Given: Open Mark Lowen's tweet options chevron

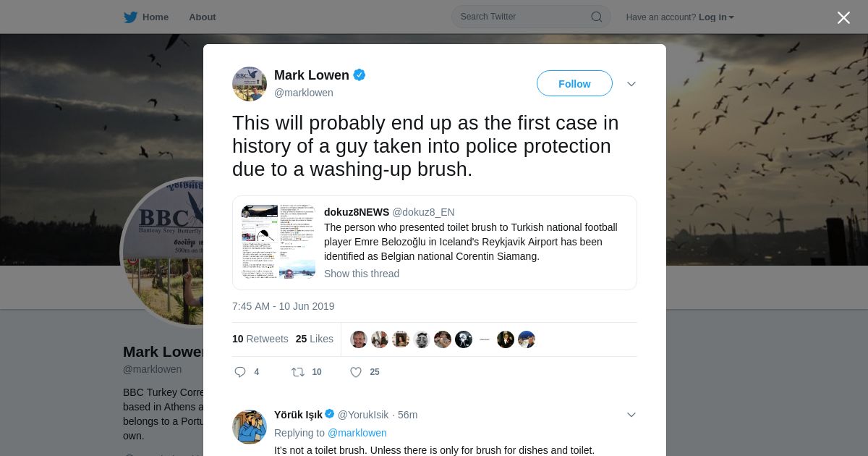Looking at the screenshot, I should [x=631, y=84].
